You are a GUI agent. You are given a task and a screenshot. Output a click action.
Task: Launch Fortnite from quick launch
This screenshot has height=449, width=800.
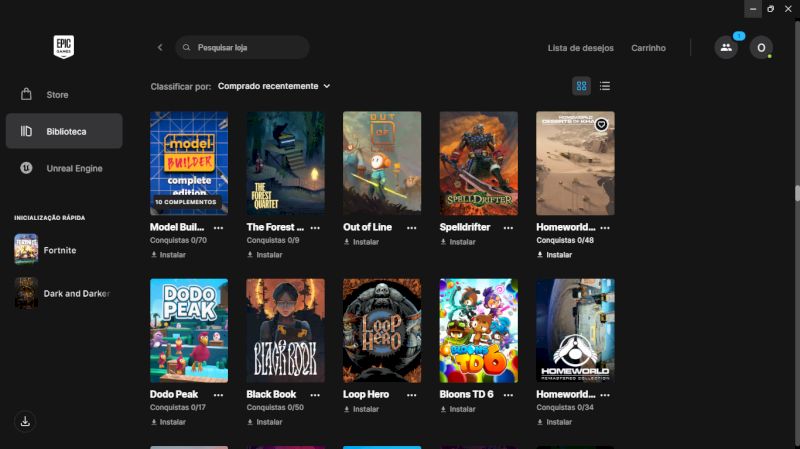(x=59, y=250)
